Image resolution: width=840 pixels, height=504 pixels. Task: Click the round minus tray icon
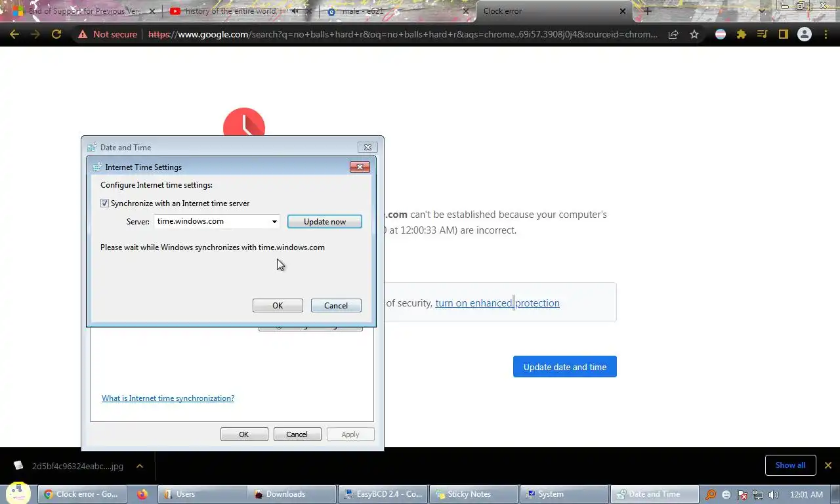pos(726,495)
